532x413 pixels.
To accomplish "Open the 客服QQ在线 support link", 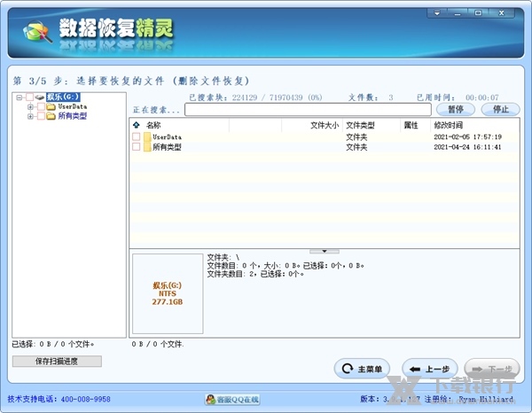I will coord(232,400).
